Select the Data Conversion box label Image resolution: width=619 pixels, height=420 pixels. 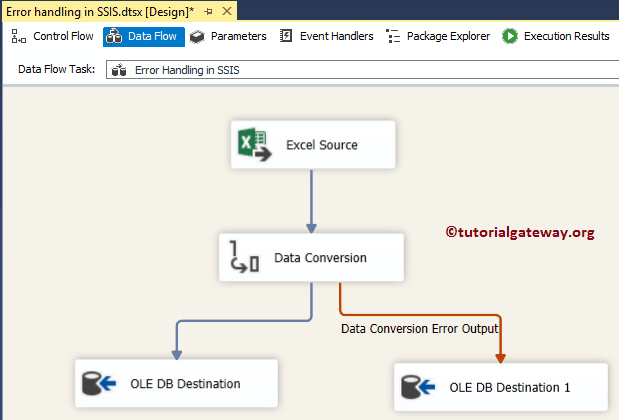320,258
